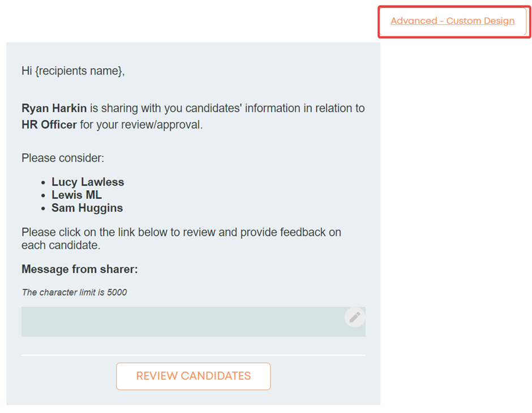
Task: Click the horizontal divider above the review button
Action: pos(194,355)
